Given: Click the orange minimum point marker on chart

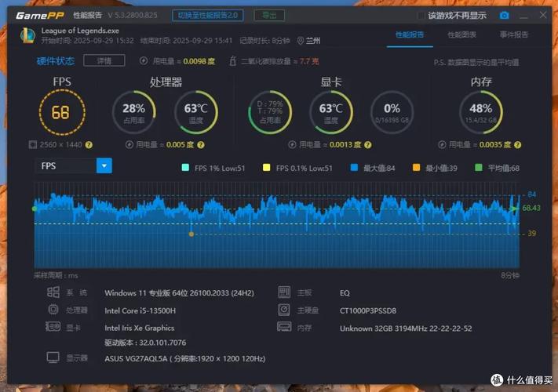Looking at the screenshot, I should tap(191, 234).
